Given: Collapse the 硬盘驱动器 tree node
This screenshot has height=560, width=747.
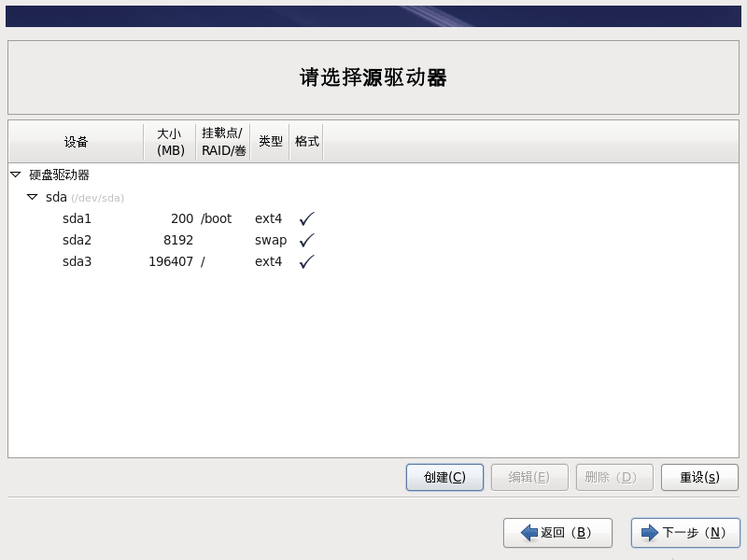Looking at the screenshot, I should [x=15, y=175].
